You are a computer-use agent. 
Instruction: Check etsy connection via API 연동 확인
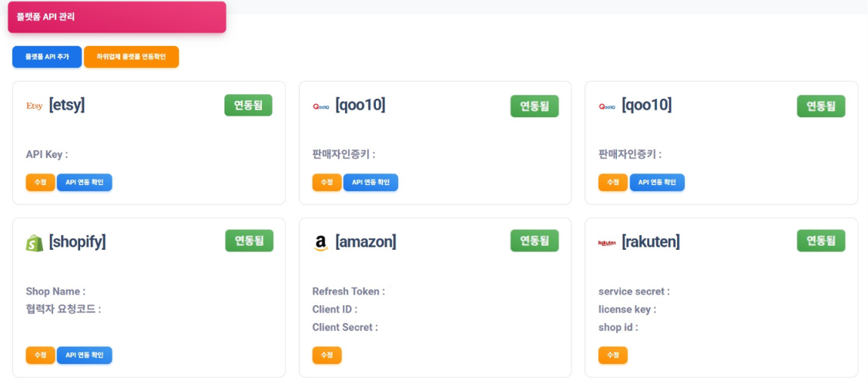pos(85,183)
